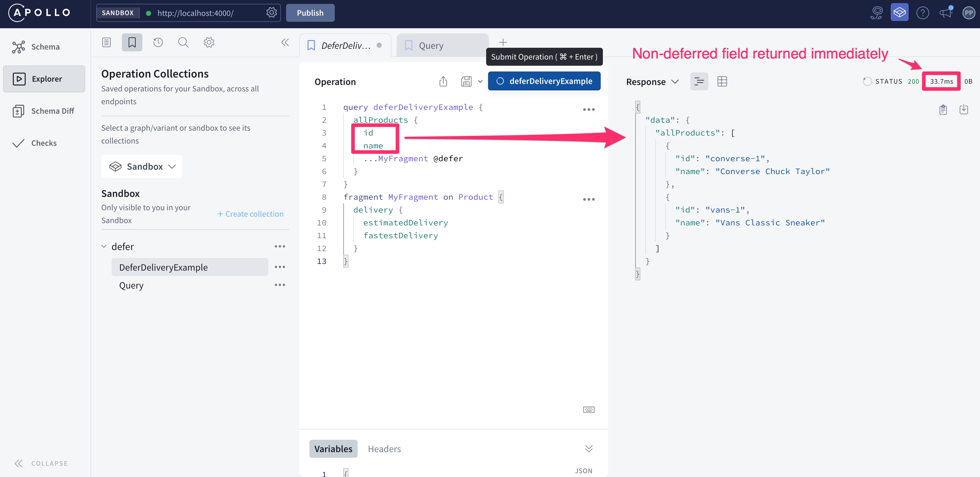Collapse the defer collection folder
980x477 pixels.
[x=104, y=246]
